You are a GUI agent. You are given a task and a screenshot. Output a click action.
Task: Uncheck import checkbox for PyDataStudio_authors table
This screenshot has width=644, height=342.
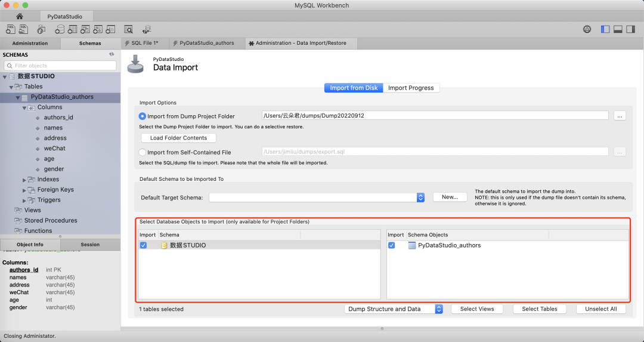tap(392, 245)
